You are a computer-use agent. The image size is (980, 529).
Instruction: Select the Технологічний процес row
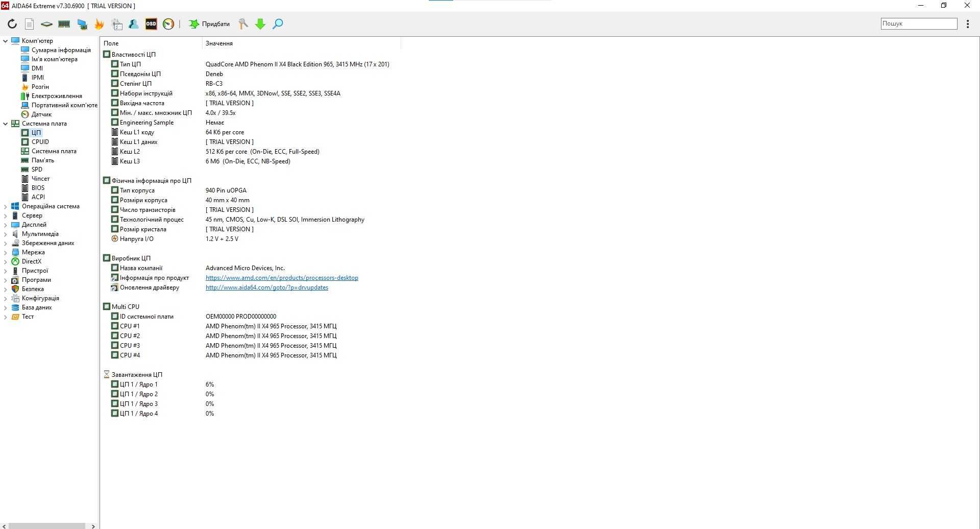click(250, 220)
